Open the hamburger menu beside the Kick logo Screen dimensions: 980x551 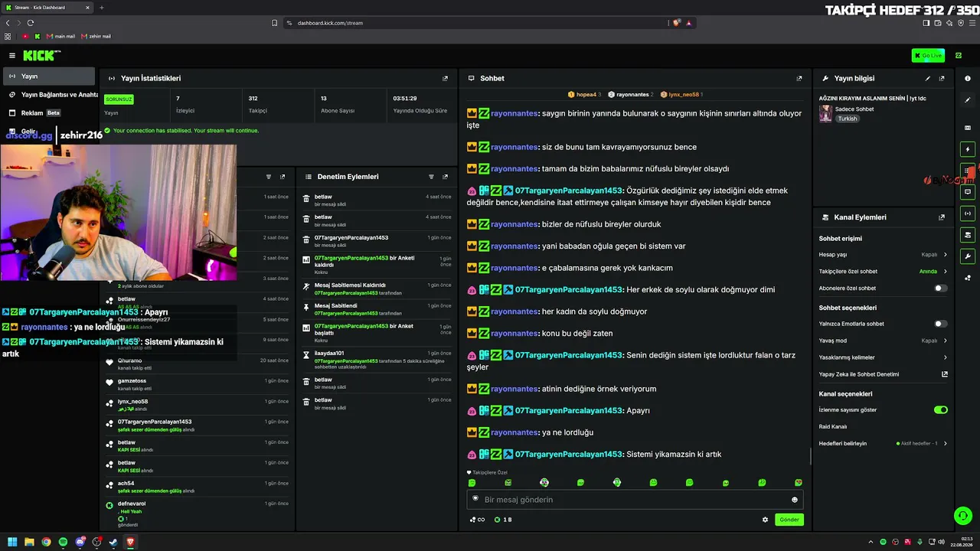point(12,55)
